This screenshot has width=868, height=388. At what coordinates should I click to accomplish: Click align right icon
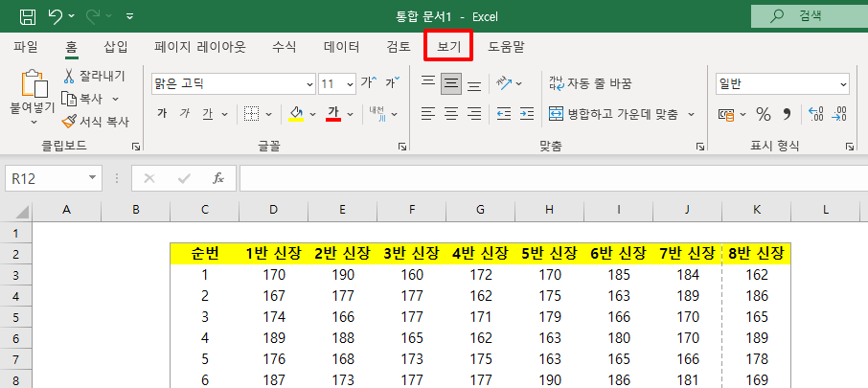point(474,114)
